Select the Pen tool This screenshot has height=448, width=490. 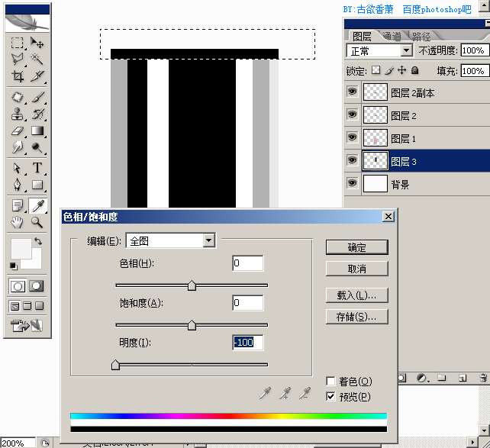(x=18, y=185)
